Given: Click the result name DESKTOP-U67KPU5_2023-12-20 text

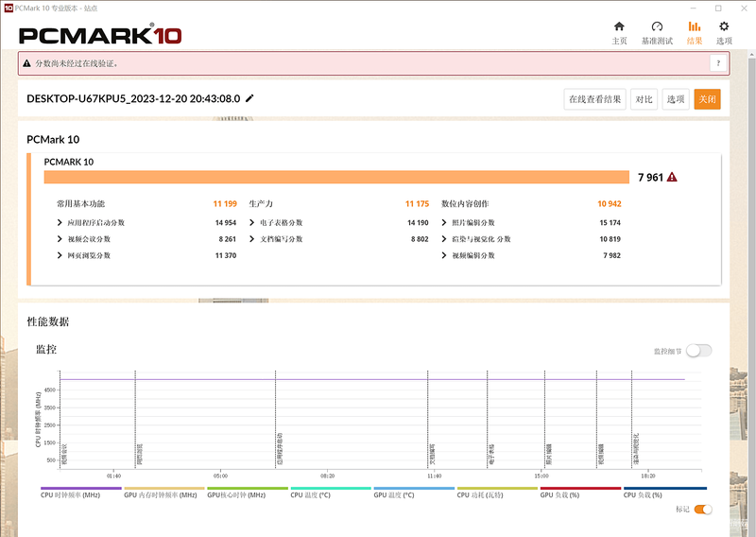Looking at the screenshot, I should 133,98.
